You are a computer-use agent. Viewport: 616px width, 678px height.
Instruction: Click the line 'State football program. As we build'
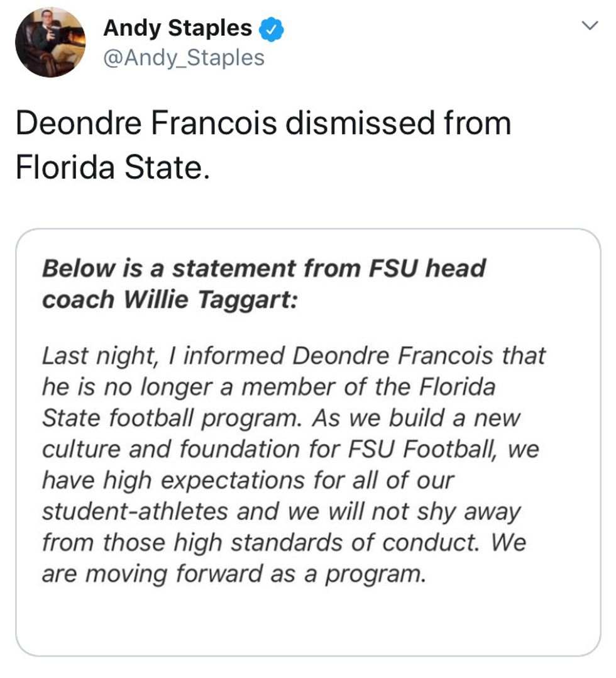coord(282,418)
